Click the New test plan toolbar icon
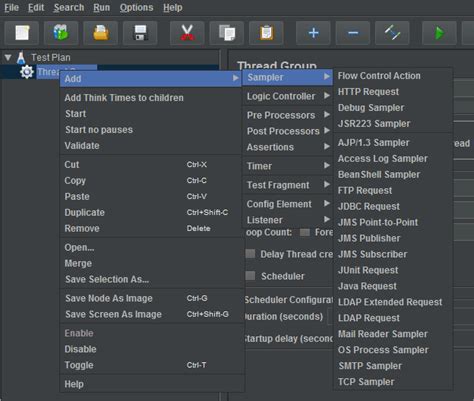 point(22,33)
